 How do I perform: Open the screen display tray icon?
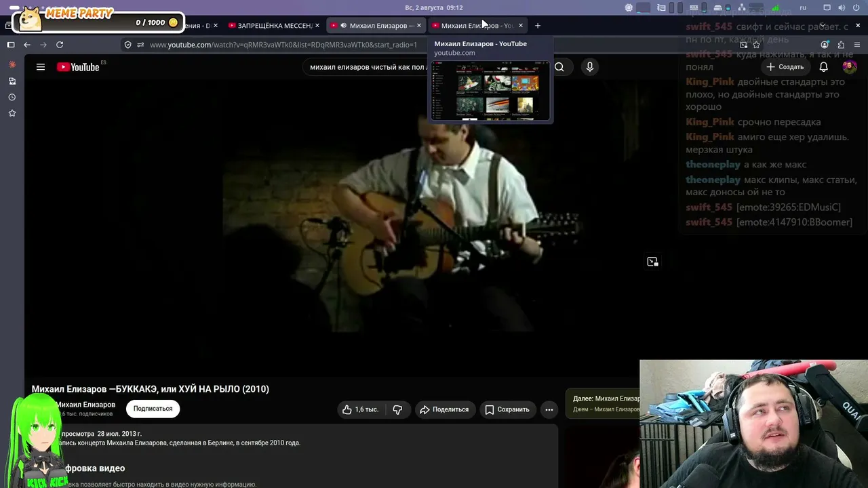tap(827, 7)
